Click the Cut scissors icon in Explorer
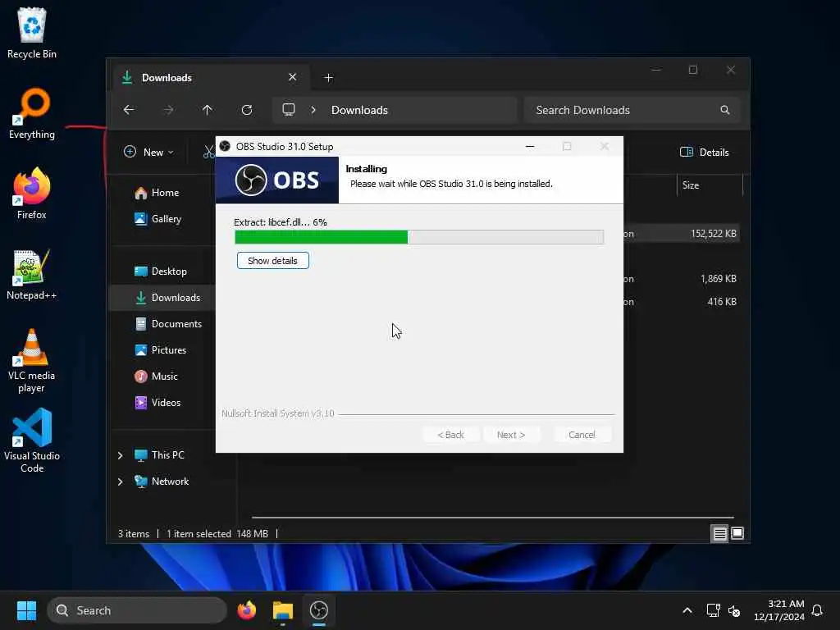Image resolution: width=840 pixels, height=630 pixels. (x=209, y=152)
